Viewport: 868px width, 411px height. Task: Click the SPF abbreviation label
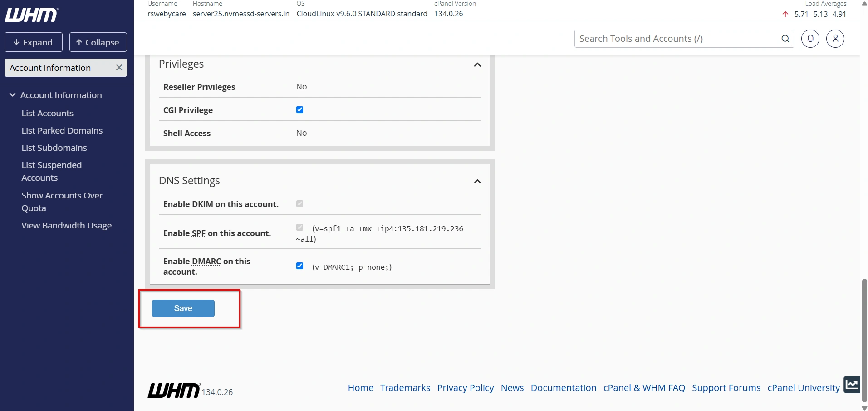(x=198, y=233)
